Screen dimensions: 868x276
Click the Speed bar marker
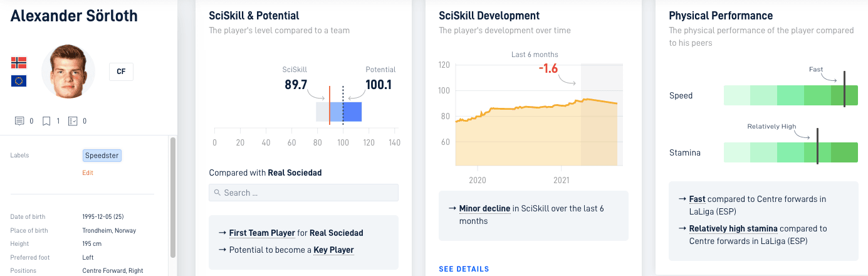(844, 89)
